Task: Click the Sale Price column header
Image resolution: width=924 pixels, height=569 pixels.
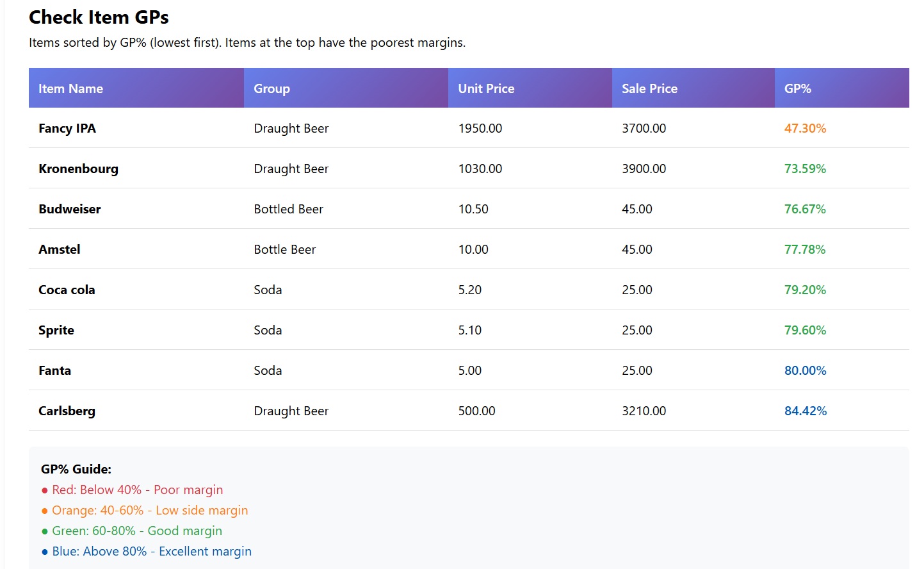Action: [649, 88]
